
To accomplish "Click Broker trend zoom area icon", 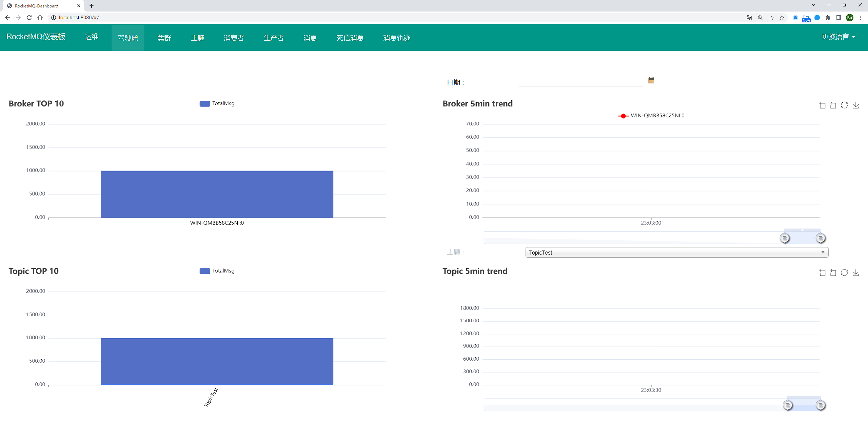I will (822, 105).
